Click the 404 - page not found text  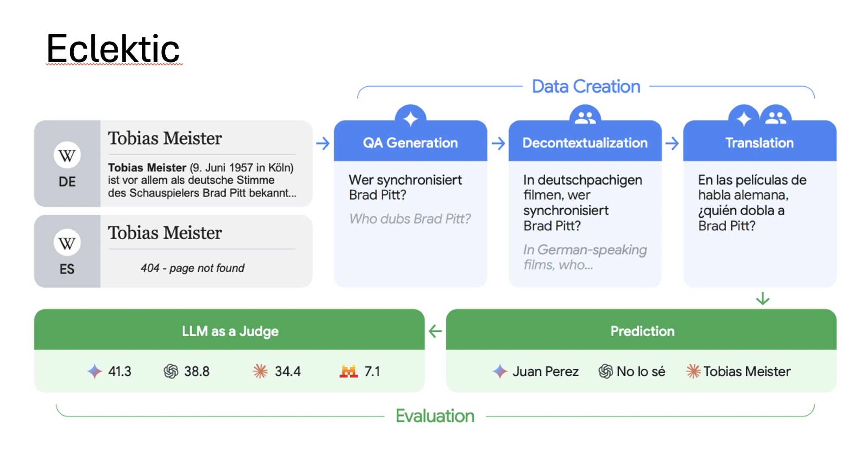coord(192,268)
